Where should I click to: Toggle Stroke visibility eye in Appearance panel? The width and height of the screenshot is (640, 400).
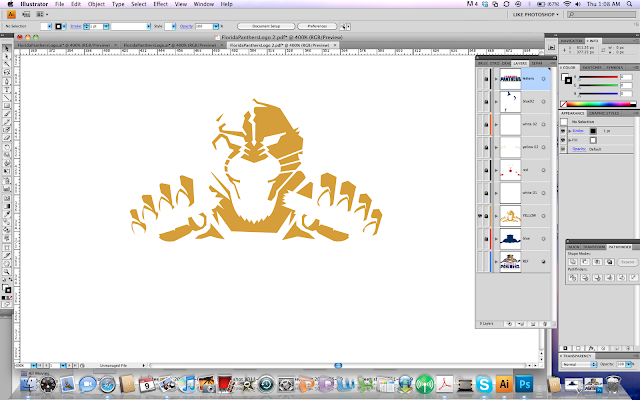tap(563, 131)
